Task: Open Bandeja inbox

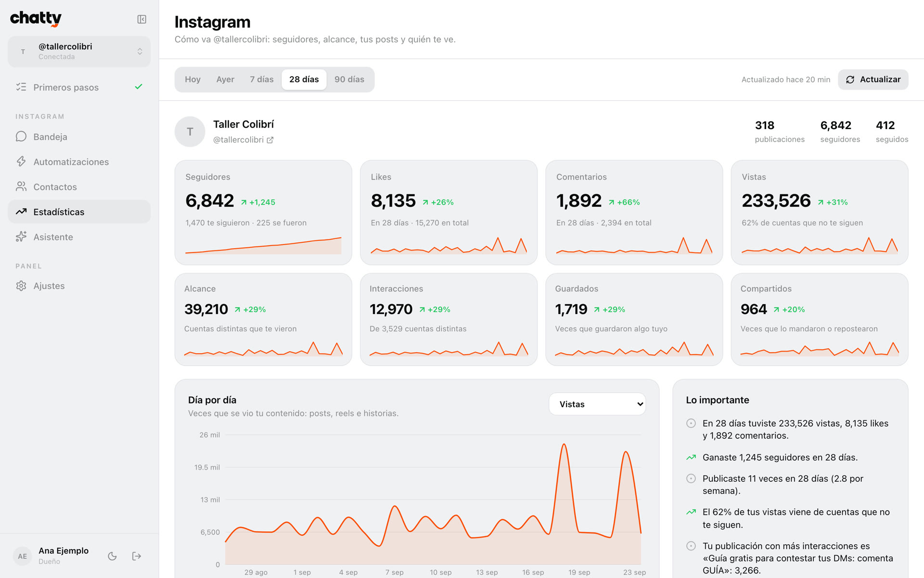Action: [79, 137]
